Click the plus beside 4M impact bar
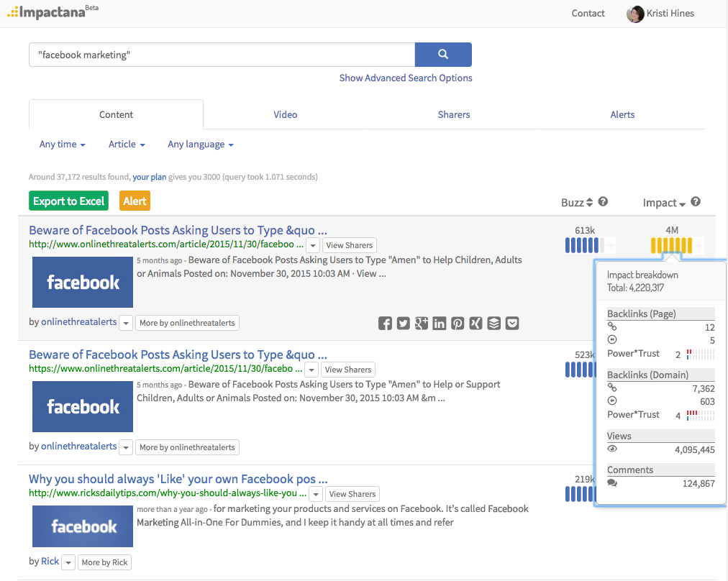 coord(698,245)
